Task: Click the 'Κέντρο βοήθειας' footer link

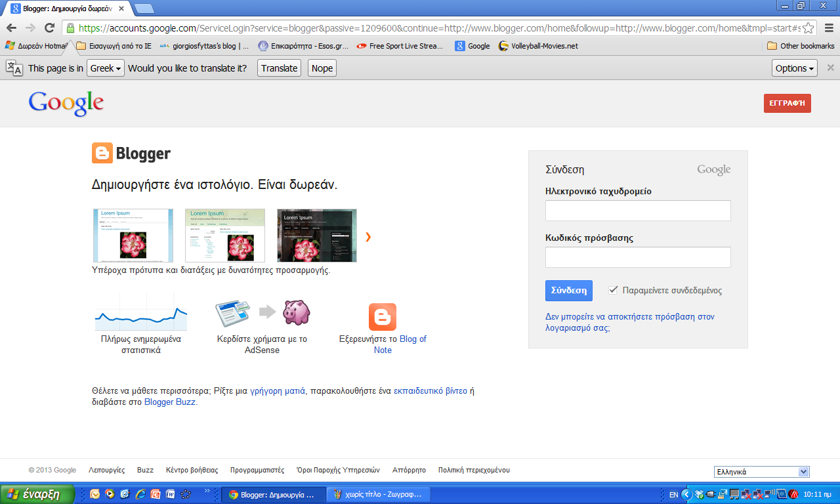Action: pos(192,470)
